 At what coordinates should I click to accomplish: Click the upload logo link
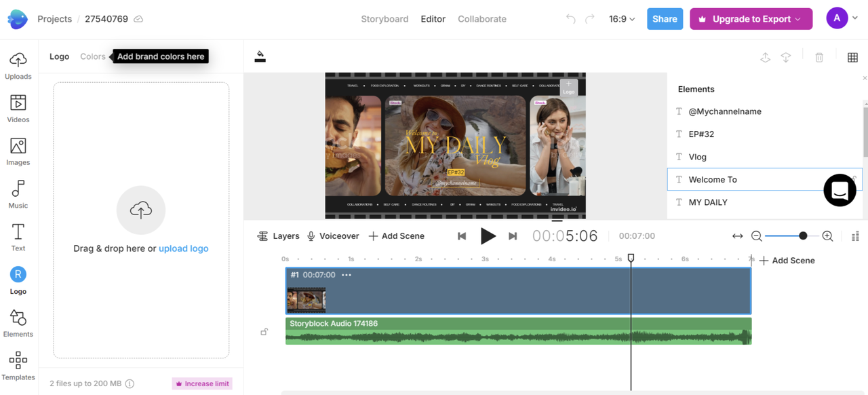184,248
